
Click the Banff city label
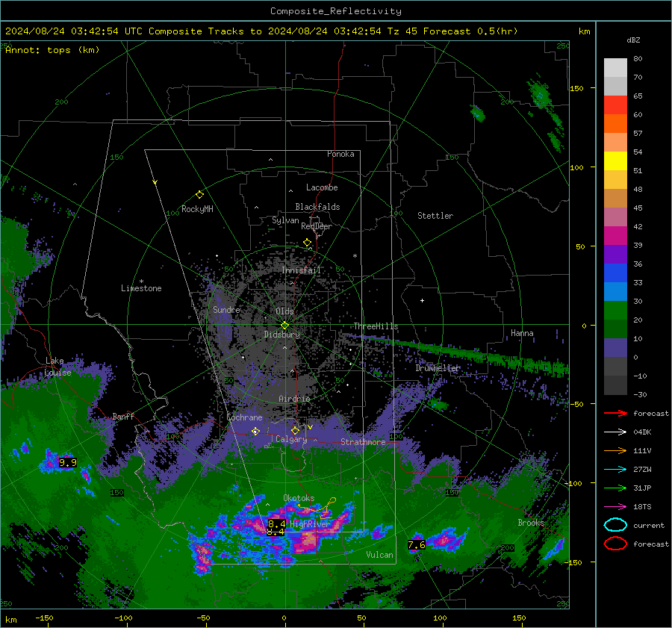pyautogui.click(x=123, y=417)
